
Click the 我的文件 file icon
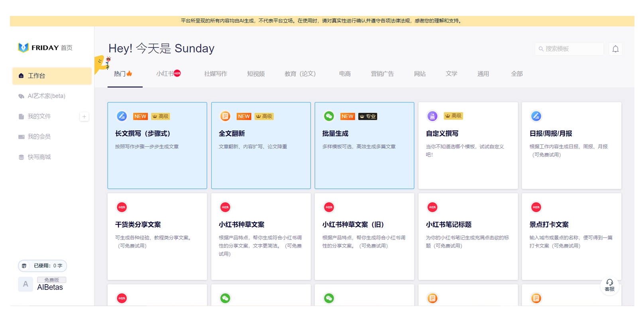[21, 116]
